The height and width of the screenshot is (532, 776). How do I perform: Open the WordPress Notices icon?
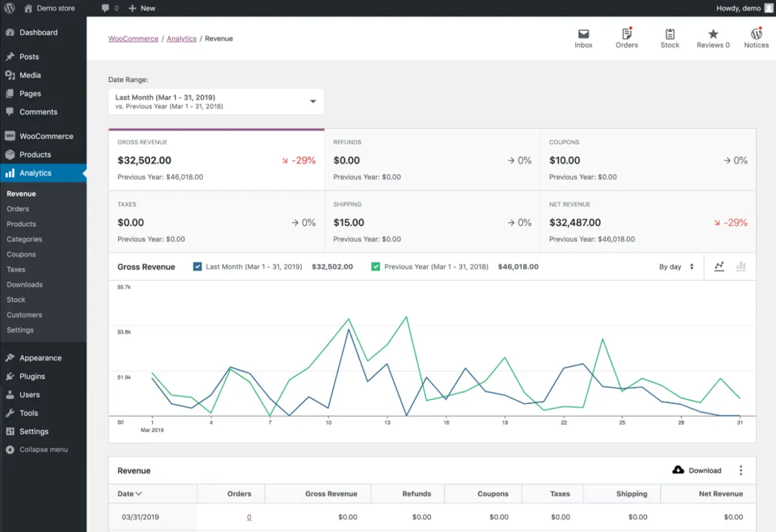[756, 37]
